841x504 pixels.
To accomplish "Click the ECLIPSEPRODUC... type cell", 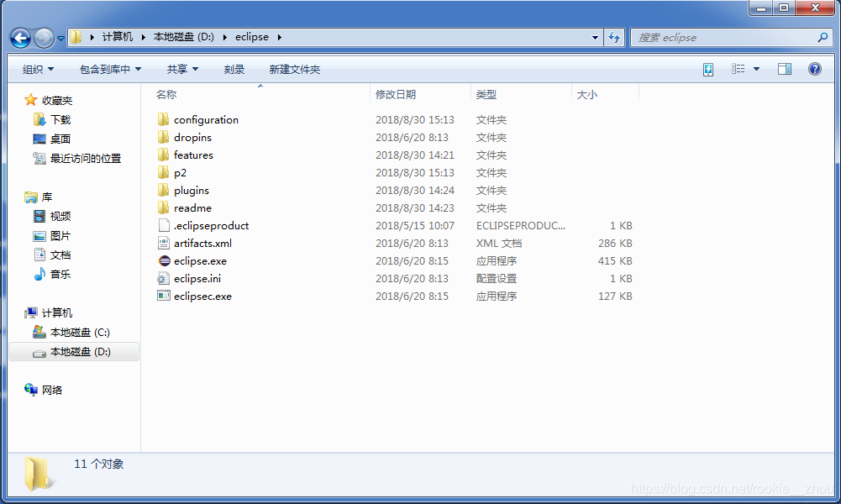I will click(x=520, y=225).
